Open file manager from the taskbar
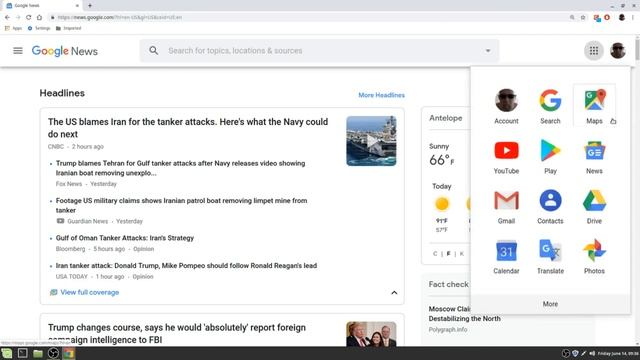The height and width of the screenshot is (360, 640). pyautogui.click(x=38, y=353)
